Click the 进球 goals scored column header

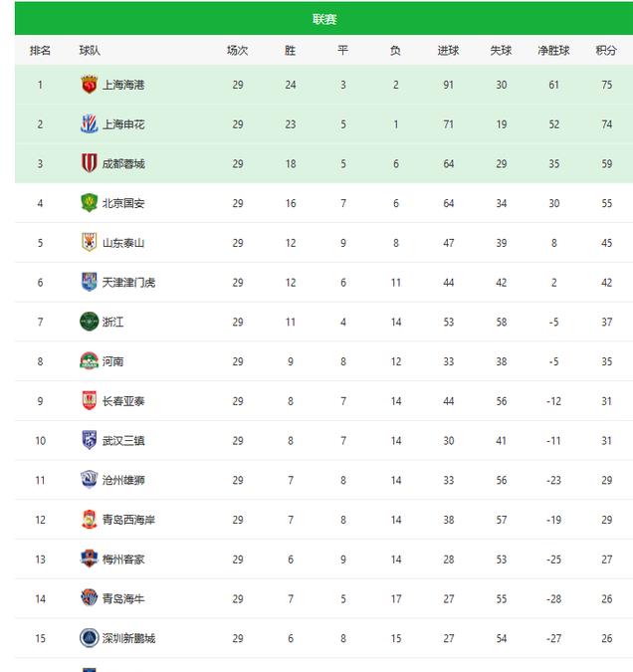(x=448, y=50)
